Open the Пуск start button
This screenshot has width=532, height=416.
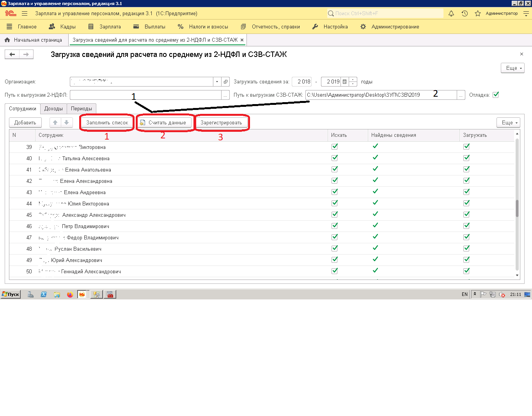coord(11,294)
